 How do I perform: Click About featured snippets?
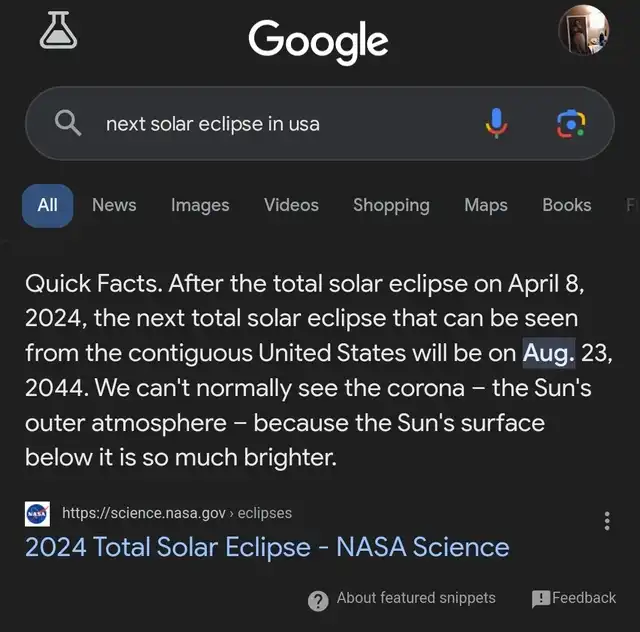tap(416, 598)
